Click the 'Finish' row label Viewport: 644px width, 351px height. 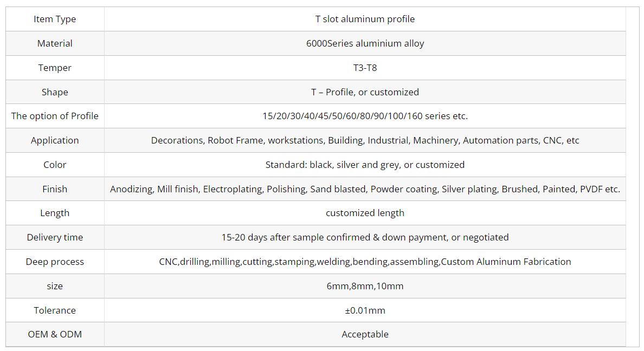[x=55, y=189]
